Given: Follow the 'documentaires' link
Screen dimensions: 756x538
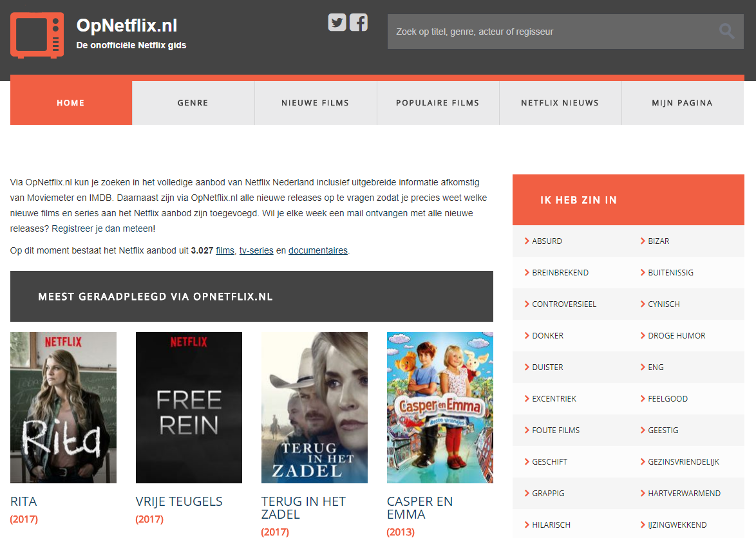Looking at the screenshot, I should pos(318,250).
